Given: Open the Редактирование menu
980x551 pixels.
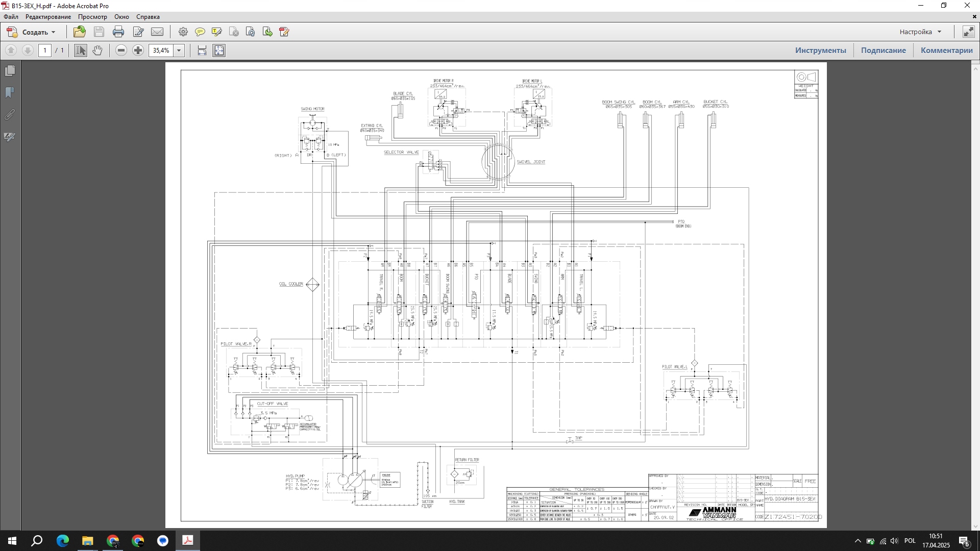Looking at the screenshot, I should click(48, 17).
